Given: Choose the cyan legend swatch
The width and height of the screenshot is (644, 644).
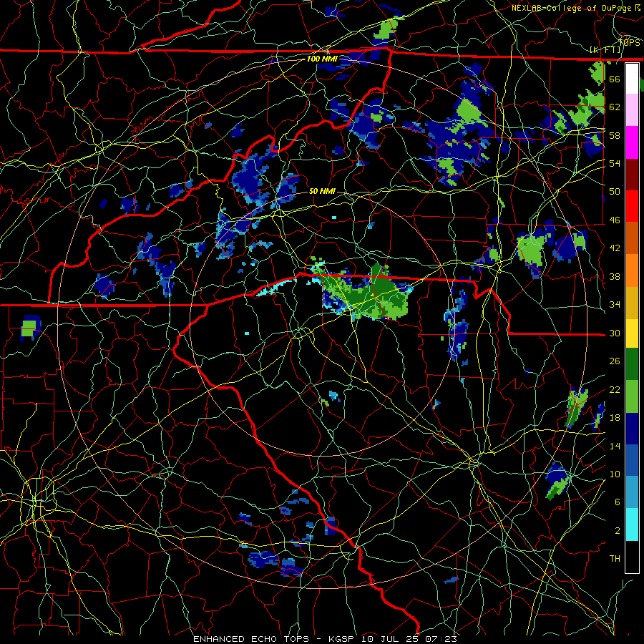Looking at the screenshot, I should pos(632,525).
